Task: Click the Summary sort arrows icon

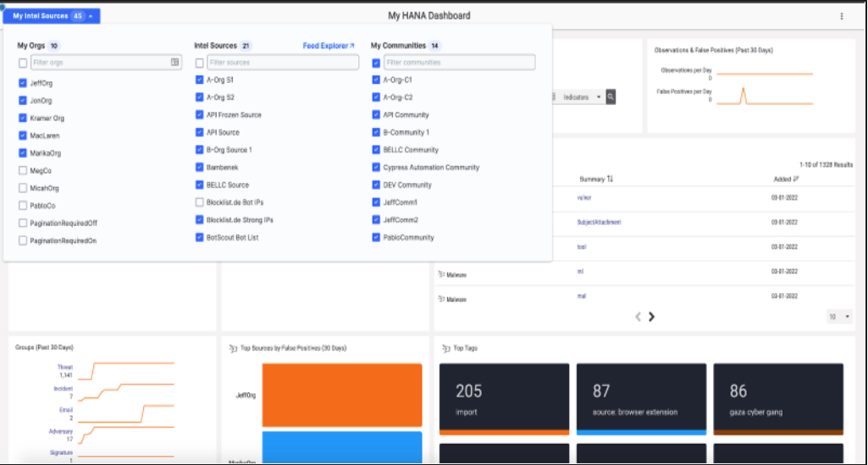Action: (x=610, y=179)
